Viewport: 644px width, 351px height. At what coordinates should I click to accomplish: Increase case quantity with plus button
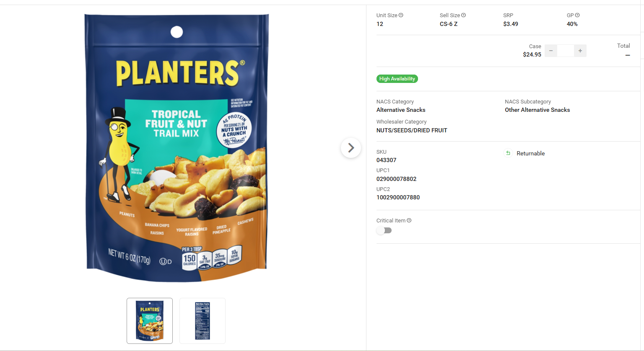[x=580, y=51]
